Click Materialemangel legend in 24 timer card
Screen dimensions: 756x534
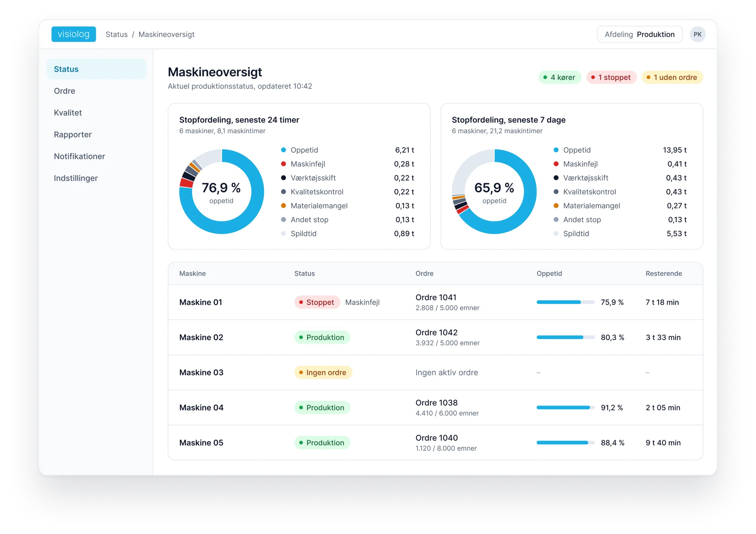(x=314, y=206)
